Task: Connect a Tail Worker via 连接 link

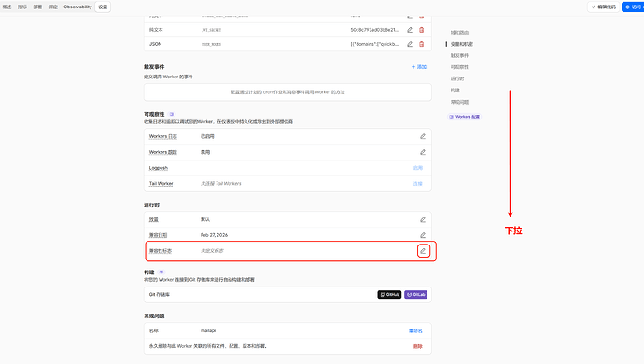Action: click(x=418, y=184)
